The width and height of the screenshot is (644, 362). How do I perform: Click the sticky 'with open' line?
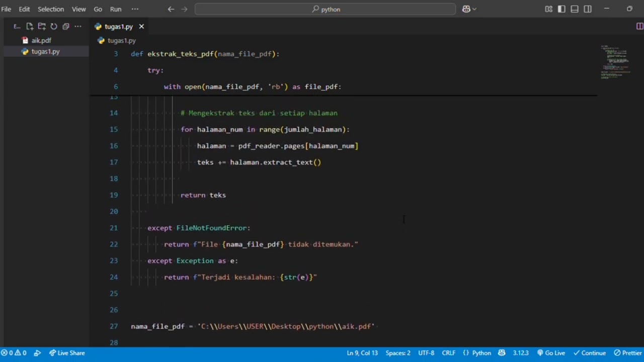[x=253, y=86]
